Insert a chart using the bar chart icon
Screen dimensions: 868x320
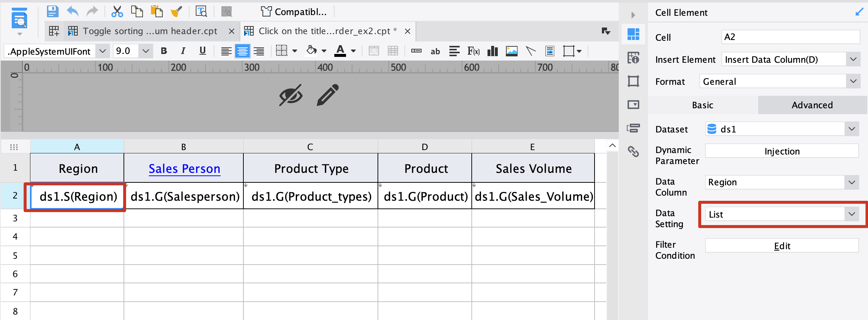[x=492, y=51]
